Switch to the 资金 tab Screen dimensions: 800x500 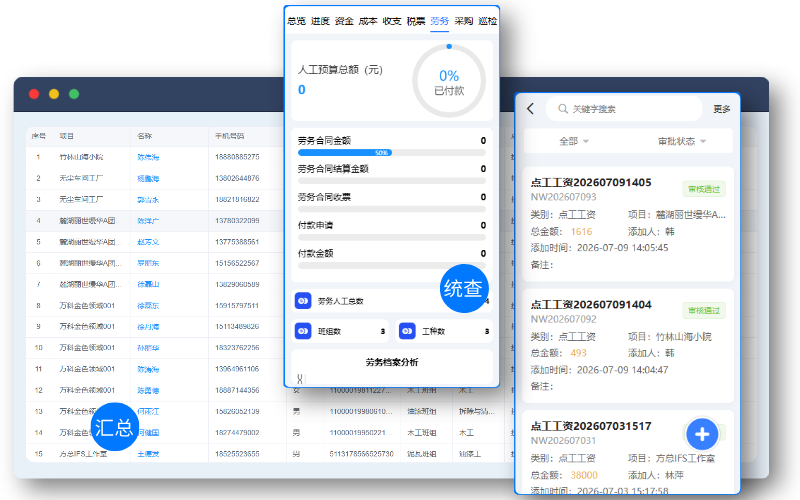344,21
